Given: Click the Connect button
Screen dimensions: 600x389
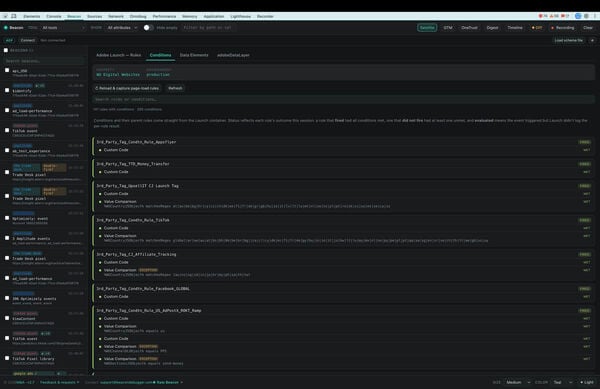Looking at the screenshot, I should coord(28,40).
